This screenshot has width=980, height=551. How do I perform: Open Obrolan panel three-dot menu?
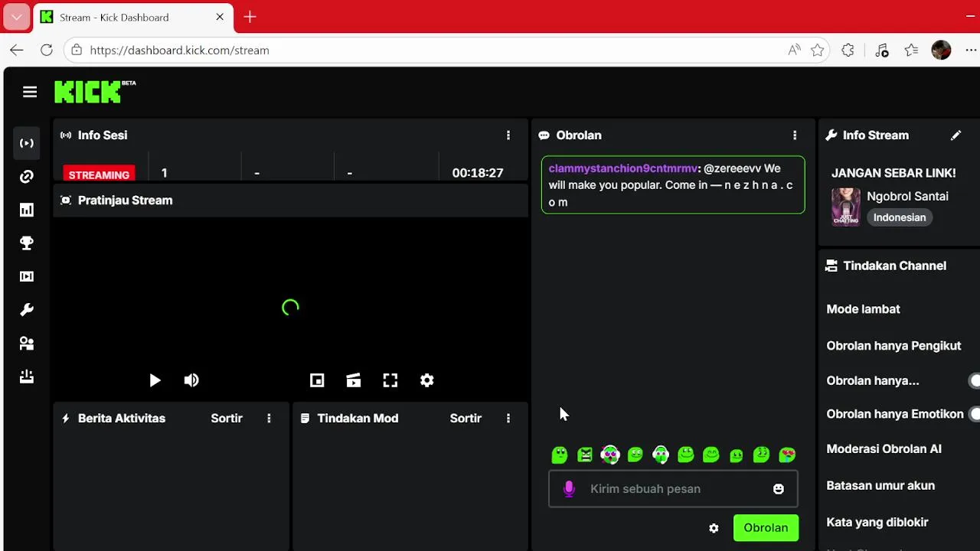click(x=795, y=135)
